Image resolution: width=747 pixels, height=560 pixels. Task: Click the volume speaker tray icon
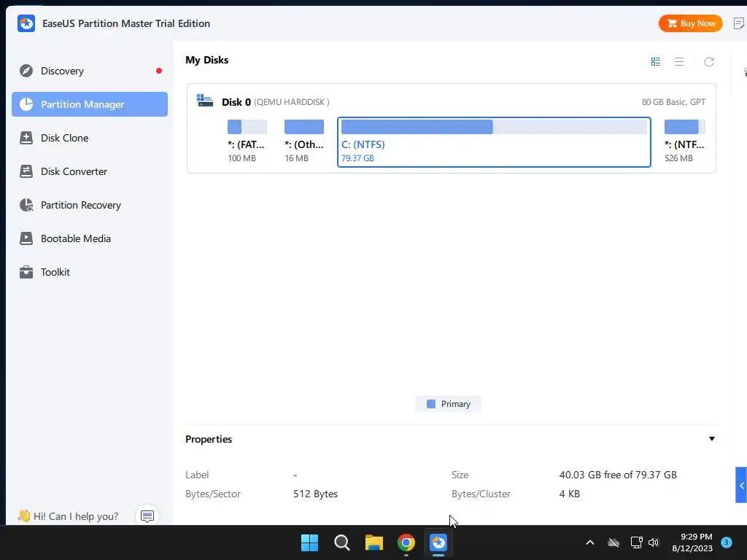tap(654, 542)
